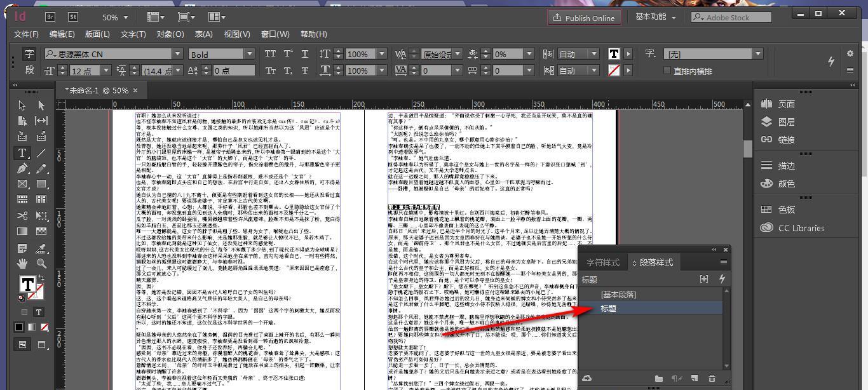Open 基本功能 workspace switcher
Image resolution: width=868 pixels, height=390 pixels.
click(656, 17)
